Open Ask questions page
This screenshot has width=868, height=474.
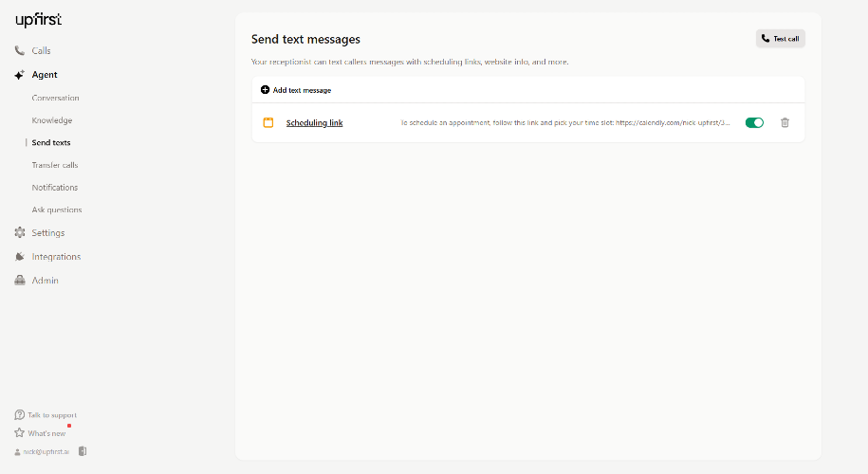(x=56, y=210)
